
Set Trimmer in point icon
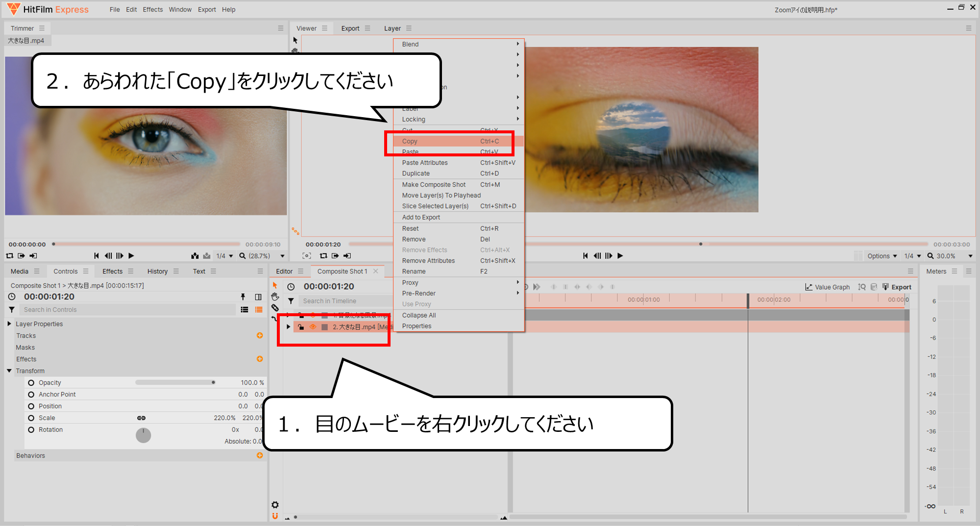pyautogui.click(x=21, y=256)
